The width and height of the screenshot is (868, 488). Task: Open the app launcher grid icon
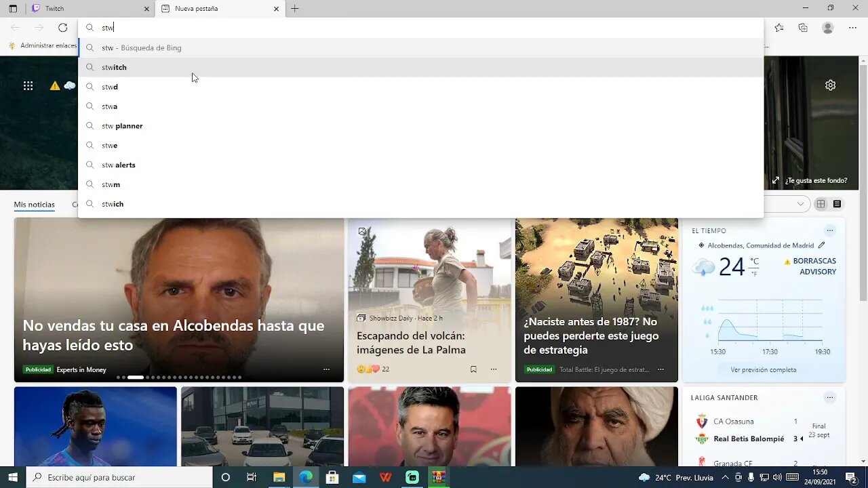28,85
